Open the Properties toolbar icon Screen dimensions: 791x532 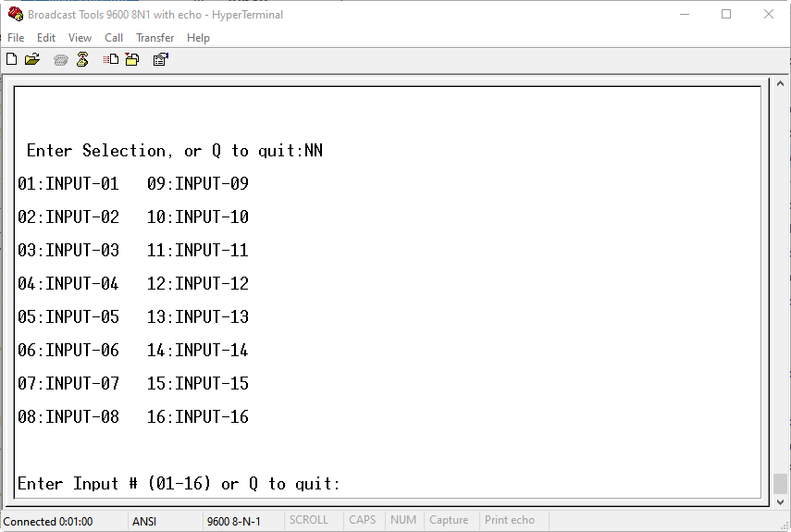pos(160,59)
